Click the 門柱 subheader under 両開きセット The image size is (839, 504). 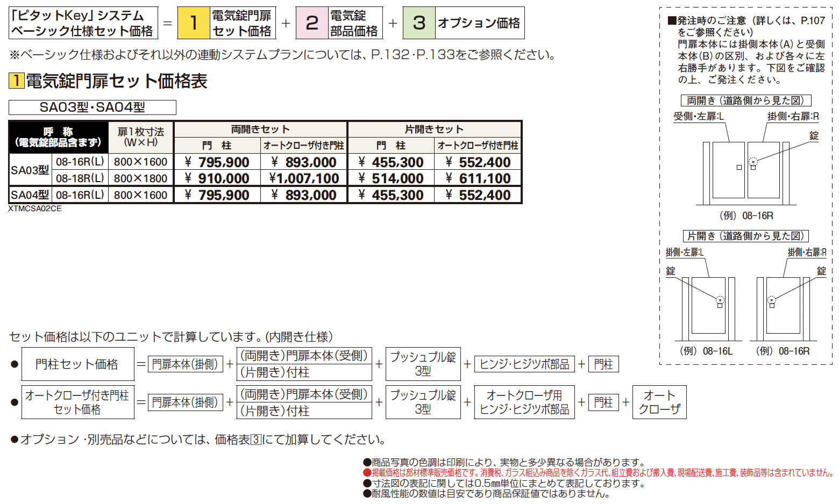(217, 146)
